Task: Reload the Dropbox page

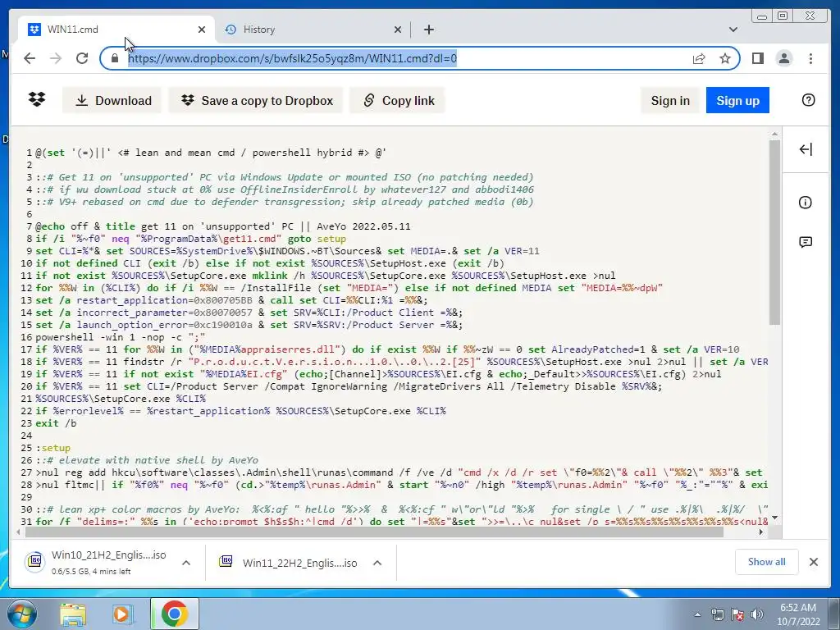Action: pos(82,58)
